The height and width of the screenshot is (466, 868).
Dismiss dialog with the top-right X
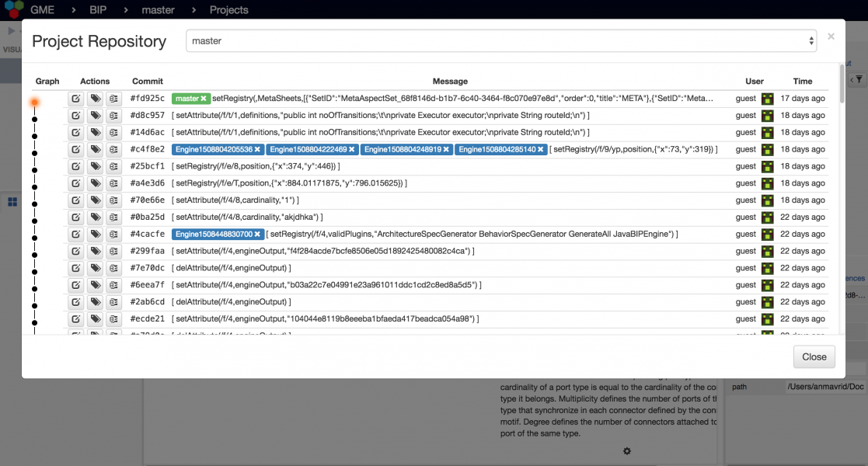831,37
